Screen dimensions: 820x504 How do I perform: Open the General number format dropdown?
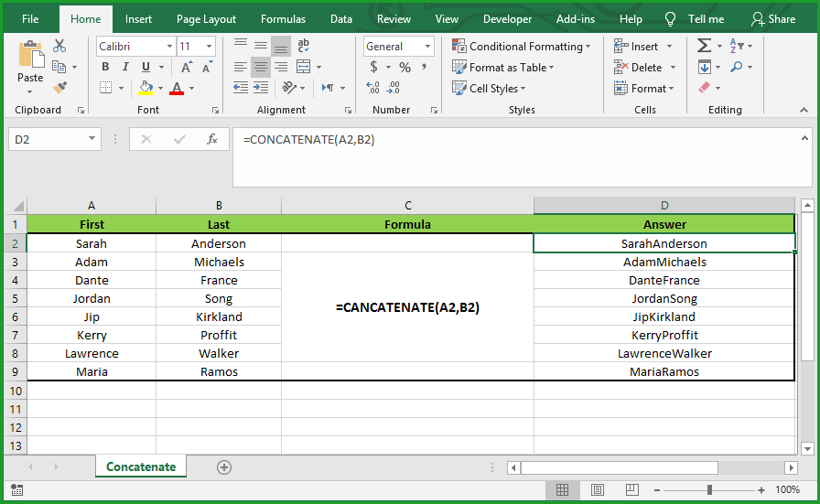pyautogui.click(x=427, y=47)
